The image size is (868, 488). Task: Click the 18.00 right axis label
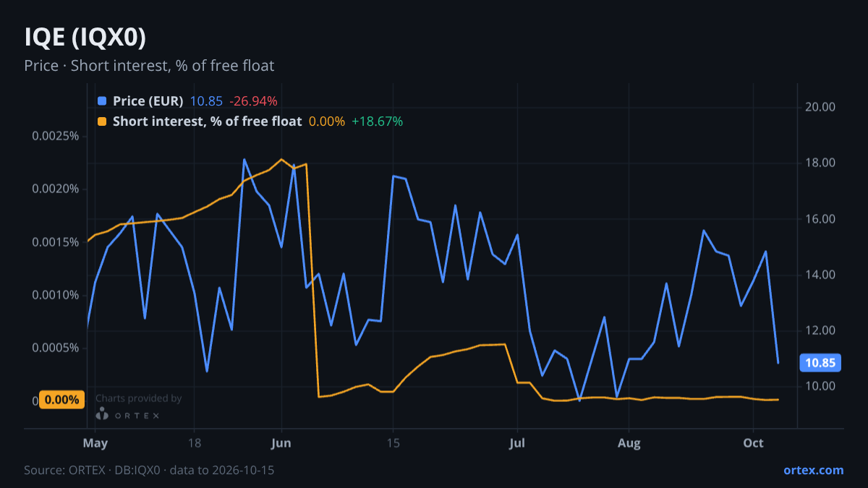click(x=820, y=163)
